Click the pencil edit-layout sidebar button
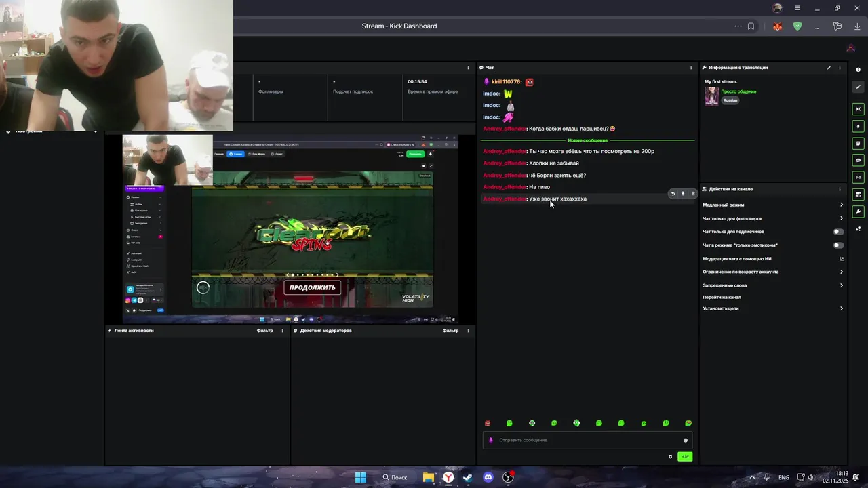The height and width of the screenshot is (488, 868). coord(858,87)
